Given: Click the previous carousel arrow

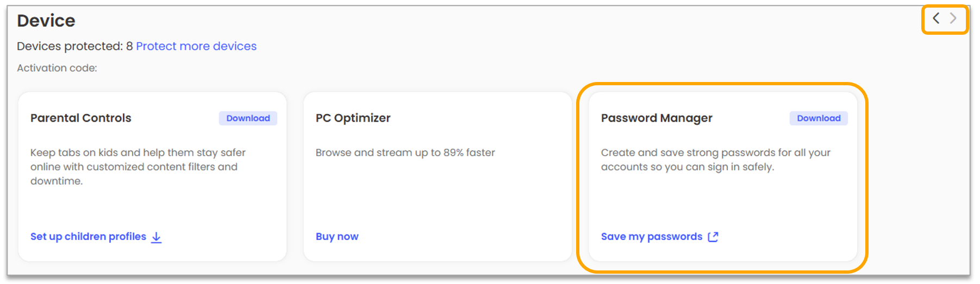Looking at the screenshot, I should click(x=936, y=18).
